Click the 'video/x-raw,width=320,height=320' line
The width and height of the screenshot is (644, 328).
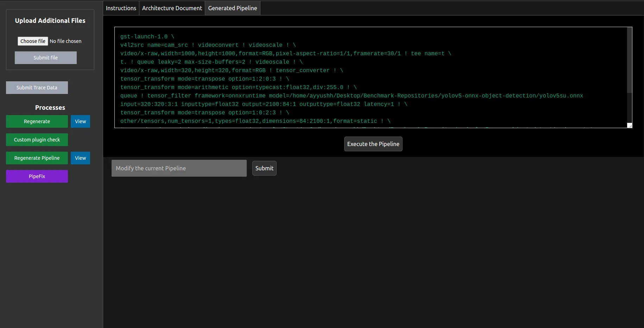click(232, 70)
